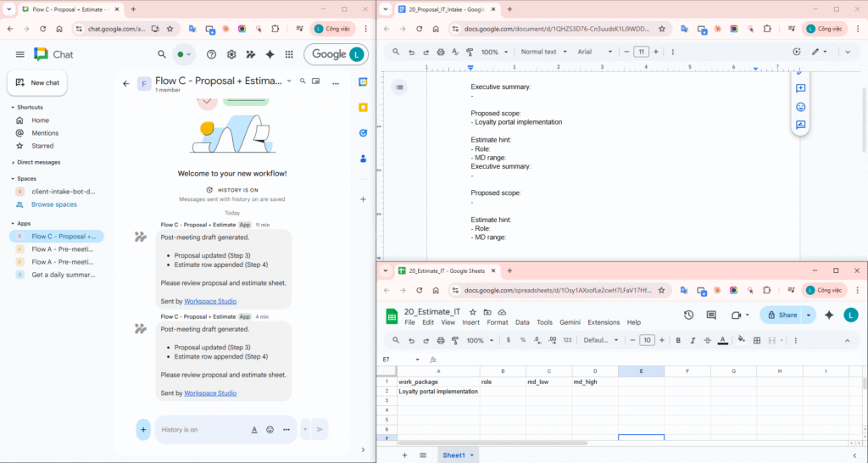
Task: Click the add comment icon in Docs
Action: [x=800, y=88]
